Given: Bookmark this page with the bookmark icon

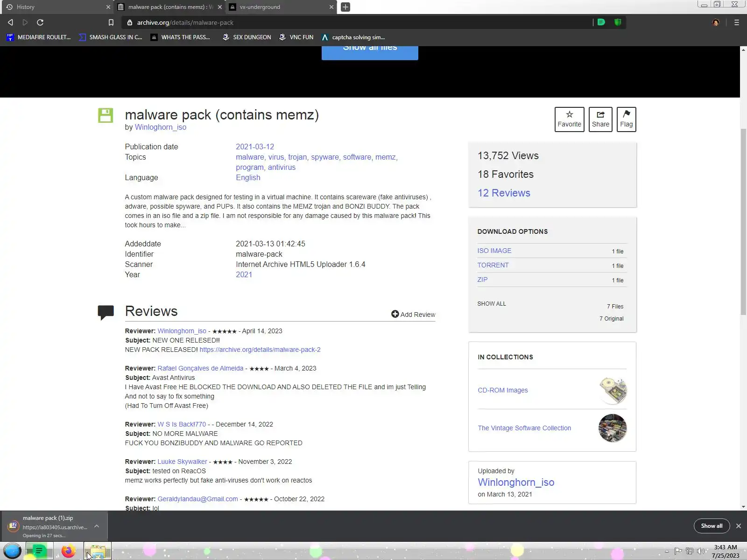Looking at the screenshot, I should [x=111, y=22].
